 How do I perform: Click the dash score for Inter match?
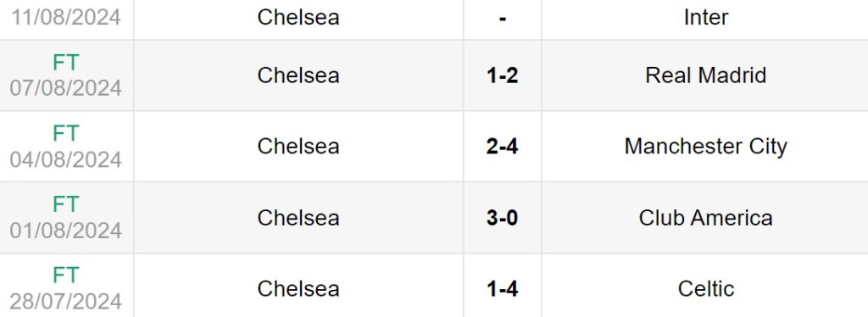tap(502, 19)
